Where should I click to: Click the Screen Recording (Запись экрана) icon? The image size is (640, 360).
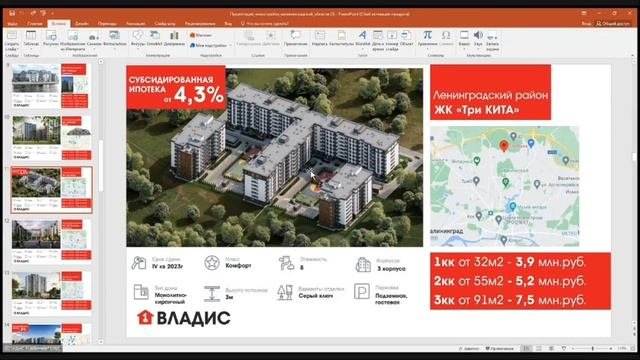click(492, 36)
